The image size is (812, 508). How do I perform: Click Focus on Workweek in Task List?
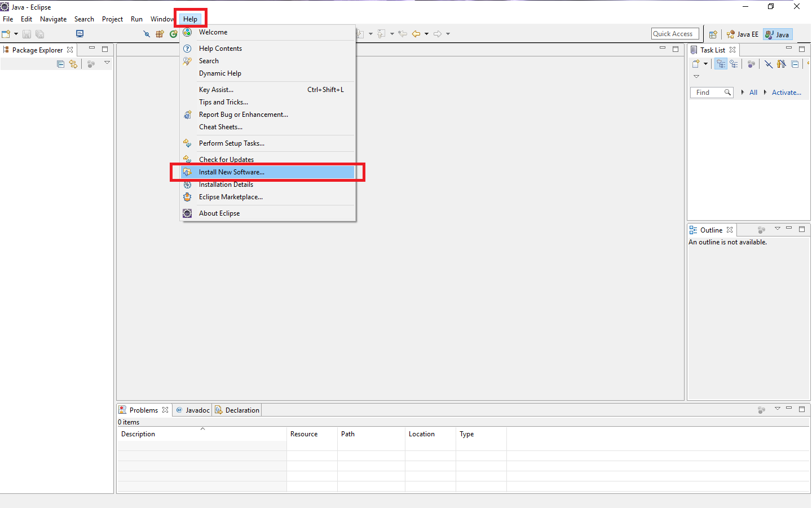point(751,64)
